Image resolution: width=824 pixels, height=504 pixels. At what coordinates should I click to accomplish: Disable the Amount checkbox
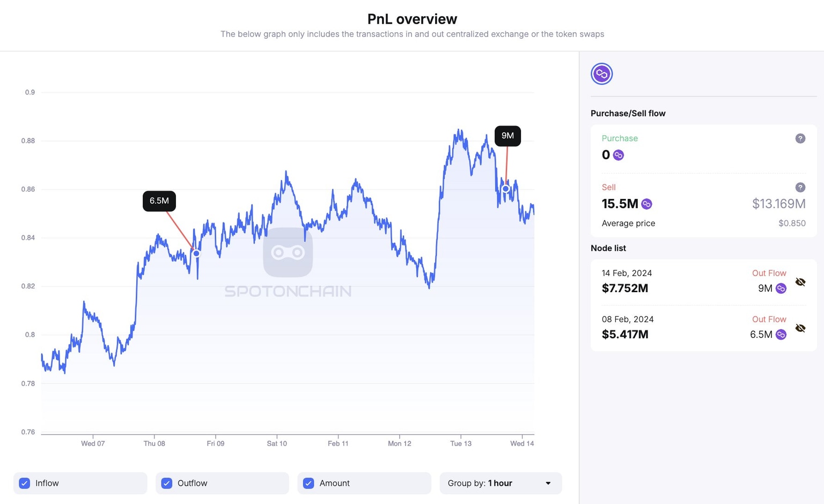[308, 483]
